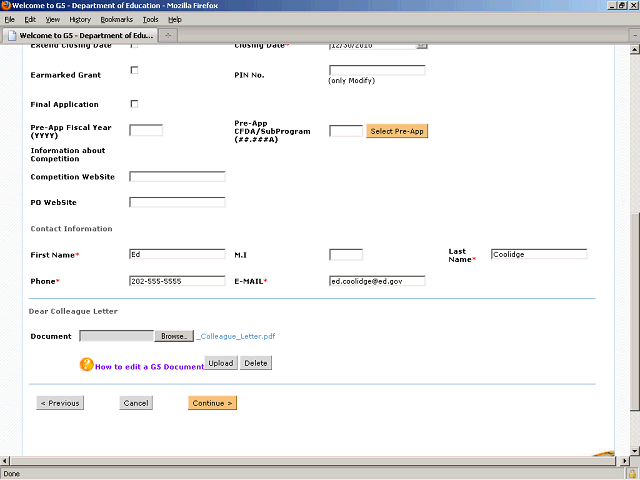Click the question mark help icon
640x480 pixels.
coord(87,364)
